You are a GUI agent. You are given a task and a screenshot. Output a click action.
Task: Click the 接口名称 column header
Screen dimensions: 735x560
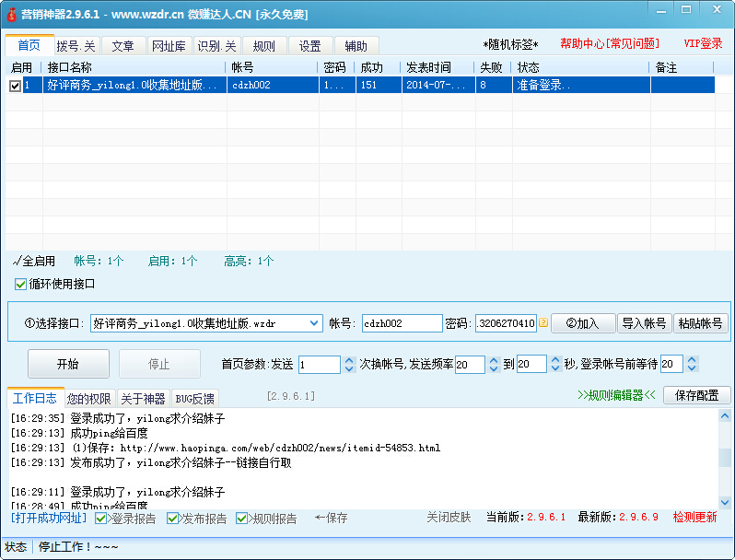tap(134, 67)
